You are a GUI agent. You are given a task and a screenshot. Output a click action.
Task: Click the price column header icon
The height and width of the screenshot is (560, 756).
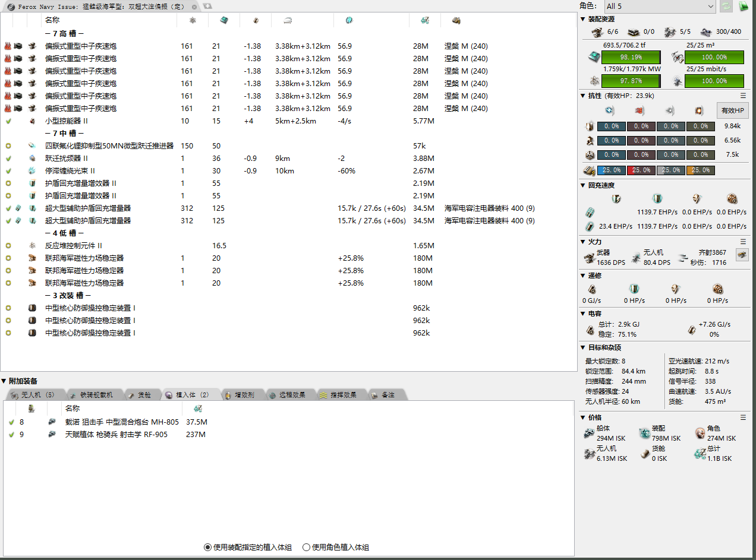(424, 20)
